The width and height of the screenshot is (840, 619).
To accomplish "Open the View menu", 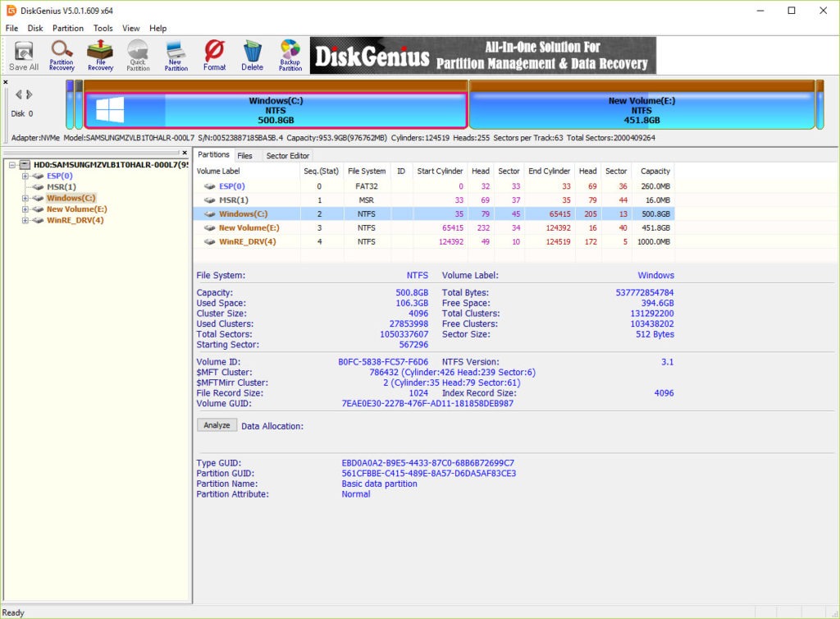I will (130, 29).
